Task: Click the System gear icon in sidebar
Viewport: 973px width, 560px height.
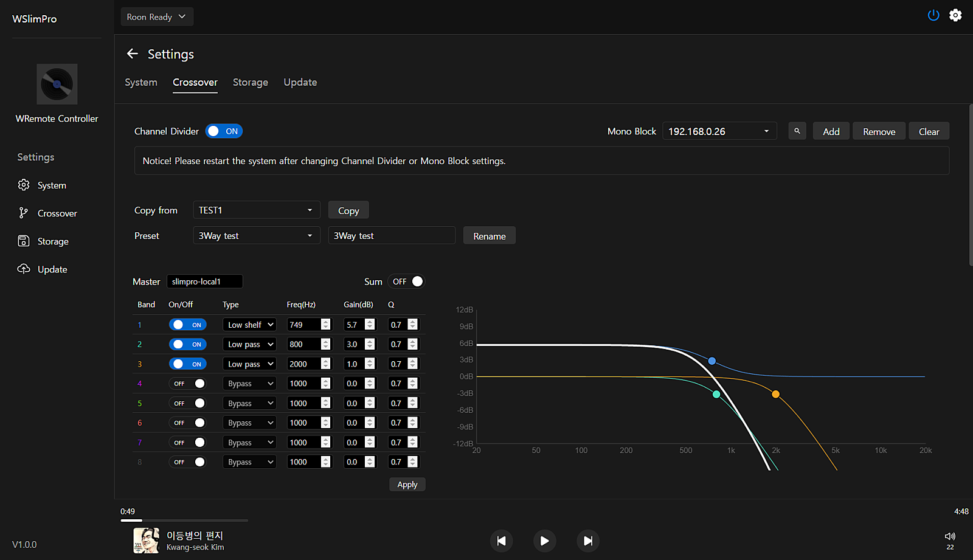Action: tap(24, 185)
